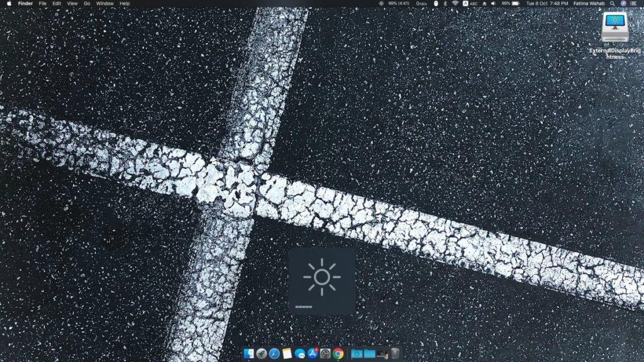Viewport: 644px width, 362px height.
Task: Open the Messages app
Action: [x=301, y=353]
